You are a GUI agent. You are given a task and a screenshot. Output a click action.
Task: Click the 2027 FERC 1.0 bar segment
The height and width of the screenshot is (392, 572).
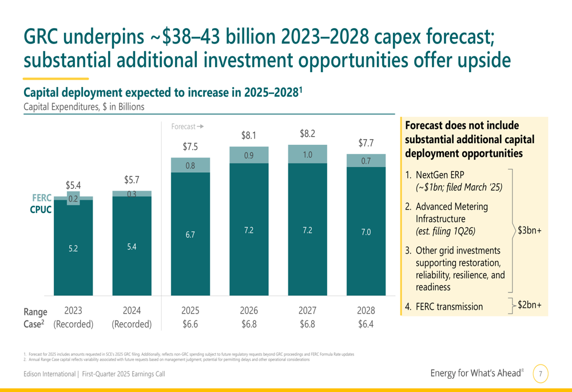[308, 154]
